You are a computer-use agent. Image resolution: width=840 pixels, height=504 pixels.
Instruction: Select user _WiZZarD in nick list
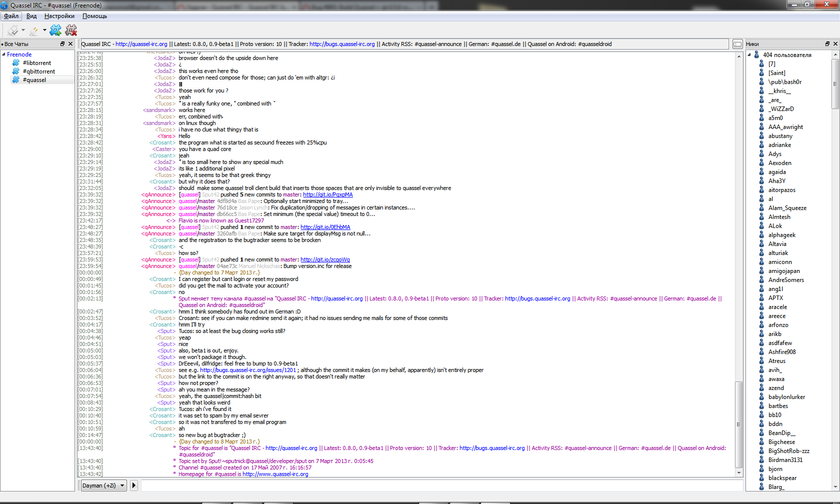pyautogui.click(x=781, y=109)
